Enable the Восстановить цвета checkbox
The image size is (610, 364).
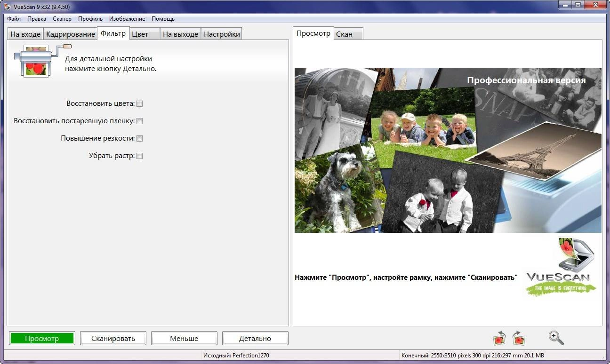click(x=139, y=103)
